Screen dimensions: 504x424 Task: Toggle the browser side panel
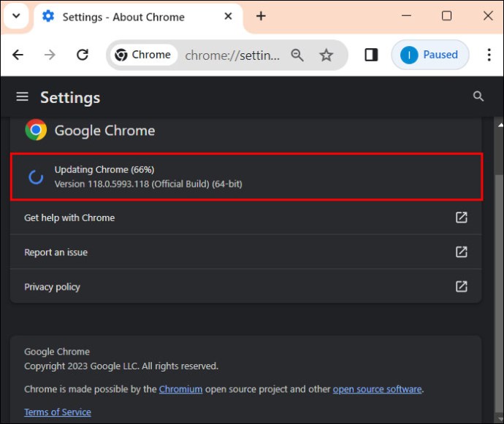click(371, 55)
